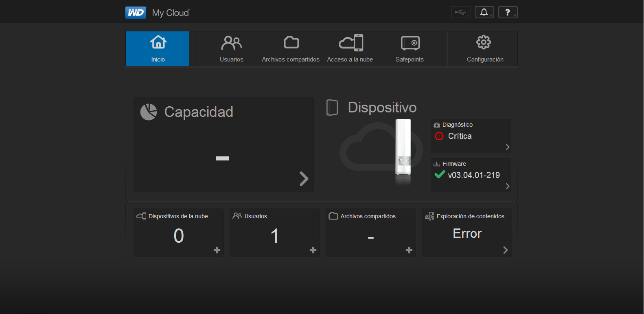
Task: Click the device outline icon beside Dispositivo
Action: click(332, 108)
